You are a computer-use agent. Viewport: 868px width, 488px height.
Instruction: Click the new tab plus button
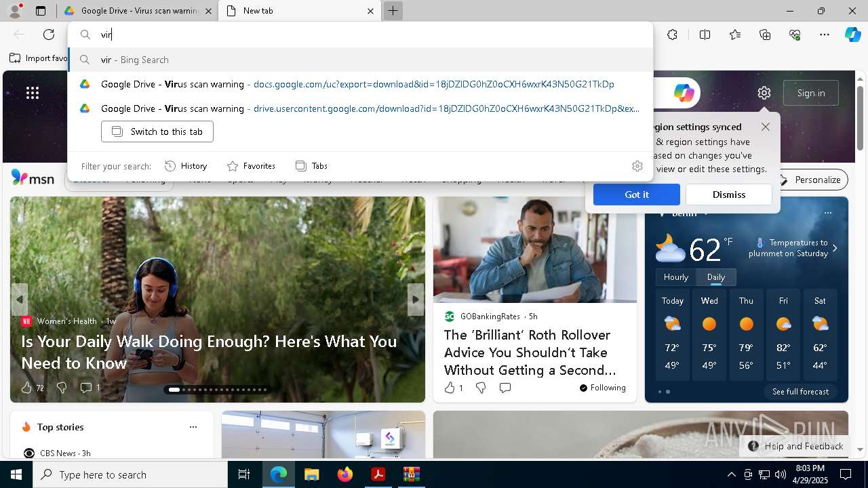coord(393,11)
